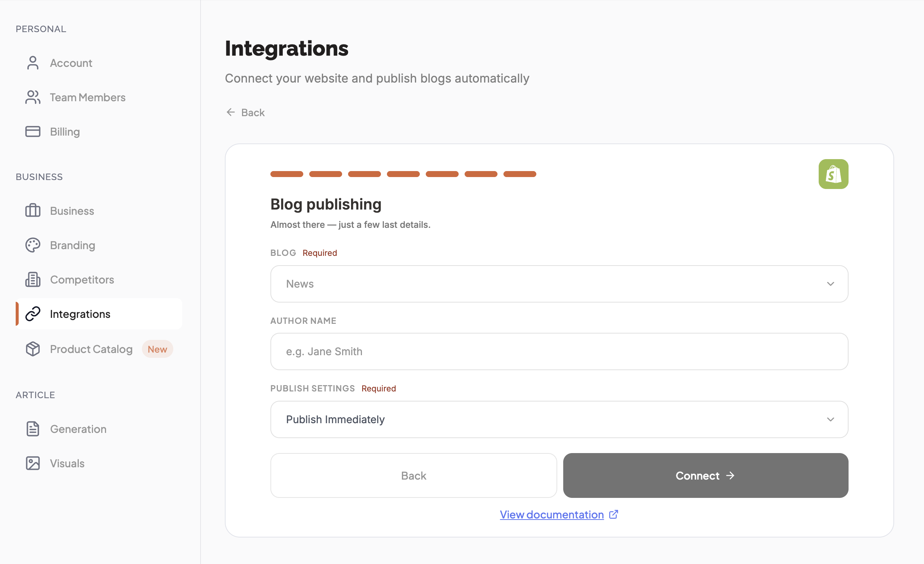
Task: Click the Required tag next to BLOG
Action: [319, 253]
